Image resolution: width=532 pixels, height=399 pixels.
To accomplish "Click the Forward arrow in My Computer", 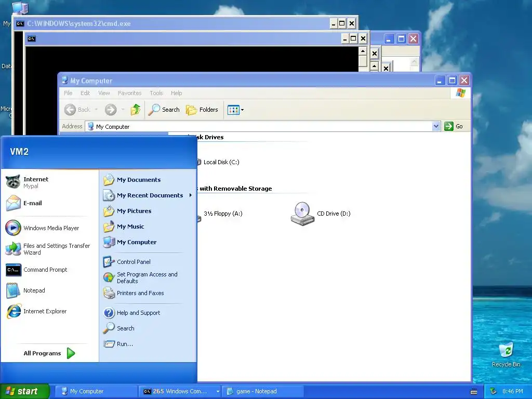I will [111, 110].
